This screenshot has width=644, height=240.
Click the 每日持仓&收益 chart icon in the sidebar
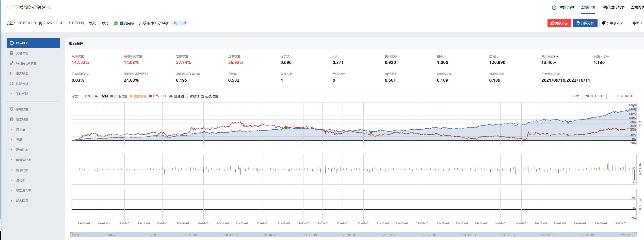click(x=12, y=63)
